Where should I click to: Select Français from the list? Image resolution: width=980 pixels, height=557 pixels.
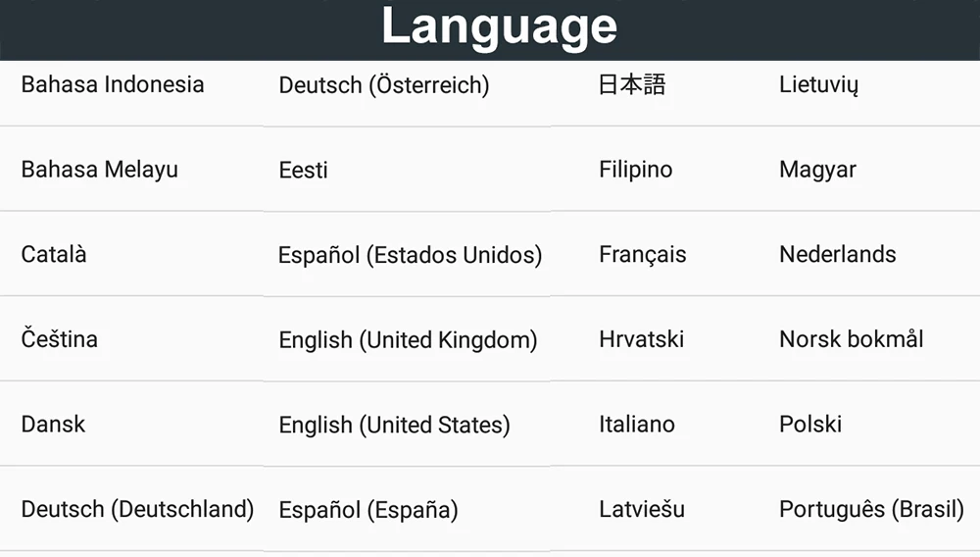643,254
